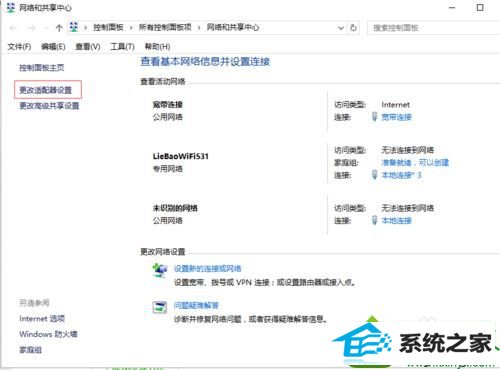Click 设置新的连接或网络 link
Viewport: 500px width, 370px height.
click(207, 269)
